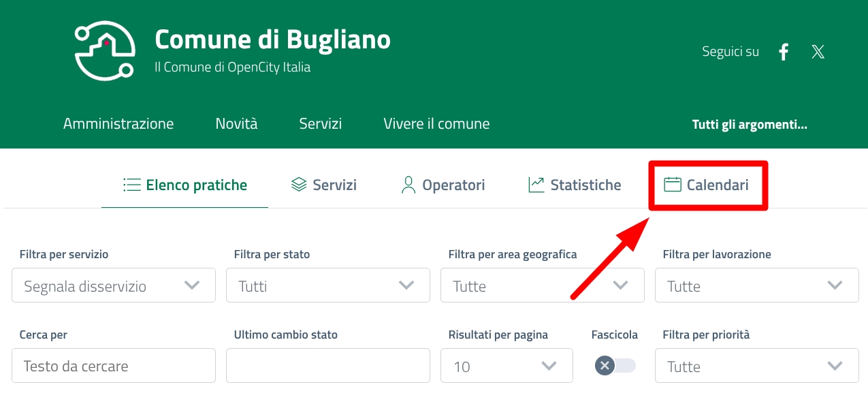Open the Filtra per stato dropdown
868x404 pixels.
pyautogui.click(x=328, y=285)
